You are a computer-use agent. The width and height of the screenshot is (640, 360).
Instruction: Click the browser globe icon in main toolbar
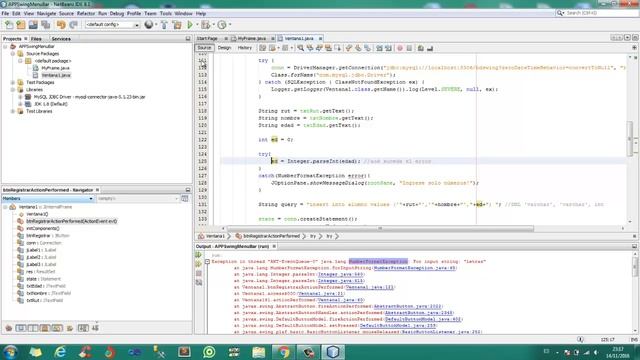(x=149, y=25)
